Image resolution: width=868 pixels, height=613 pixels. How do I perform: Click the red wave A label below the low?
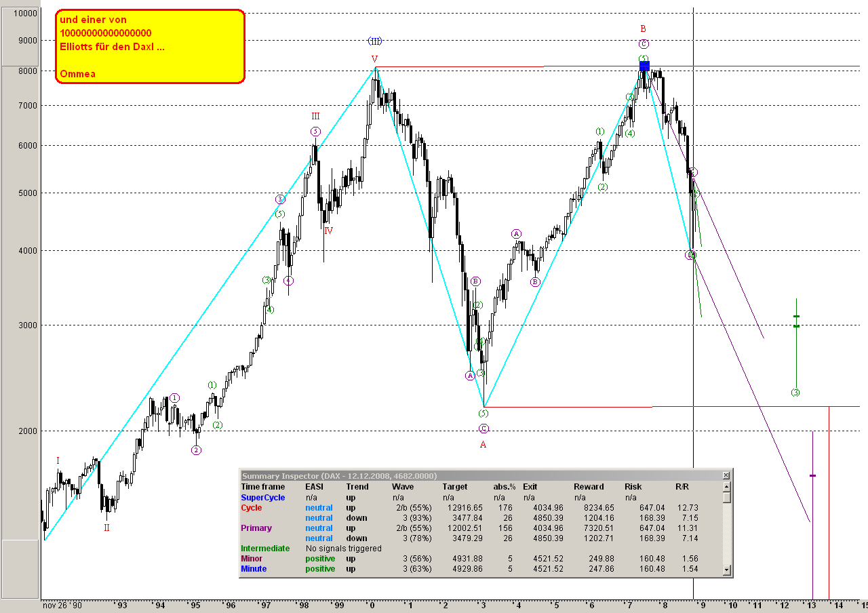pos(483,444)
